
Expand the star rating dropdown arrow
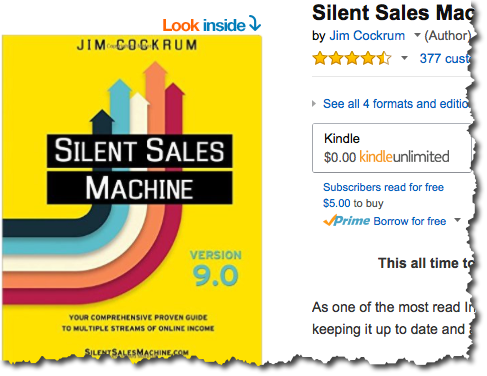click(404, 58)
